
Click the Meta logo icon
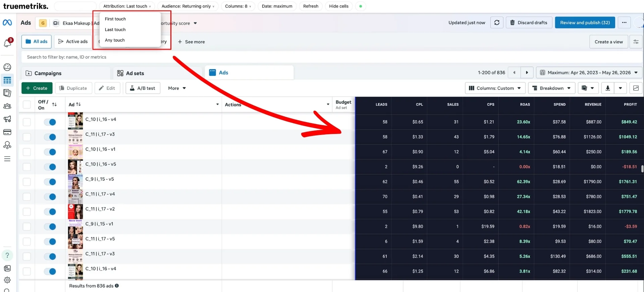click(7, 22)
